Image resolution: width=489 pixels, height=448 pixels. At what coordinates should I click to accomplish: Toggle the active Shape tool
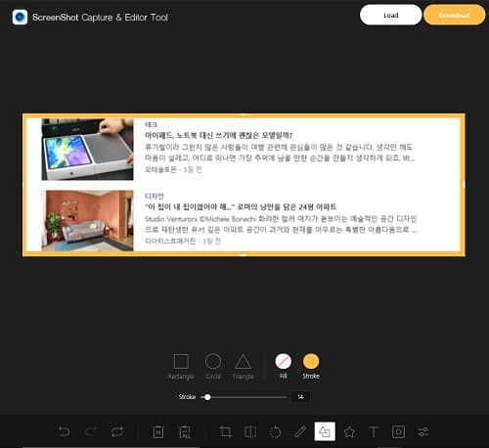click(325, 431)
